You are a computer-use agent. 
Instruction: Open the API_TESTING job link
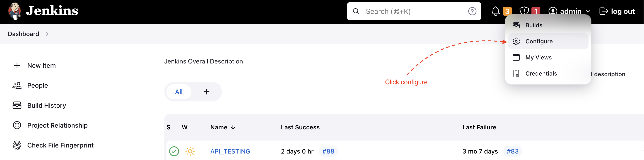(x=230, y=151)
